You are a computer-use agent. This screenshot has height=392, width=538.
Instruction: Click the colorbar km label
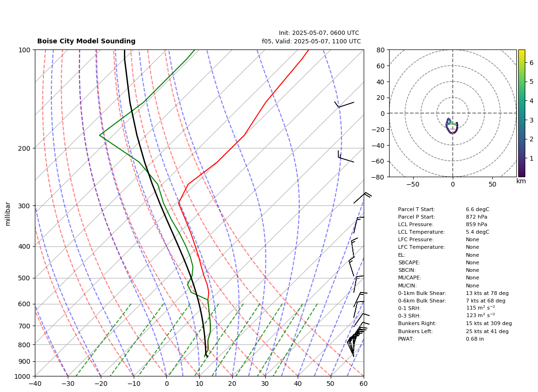521,181
